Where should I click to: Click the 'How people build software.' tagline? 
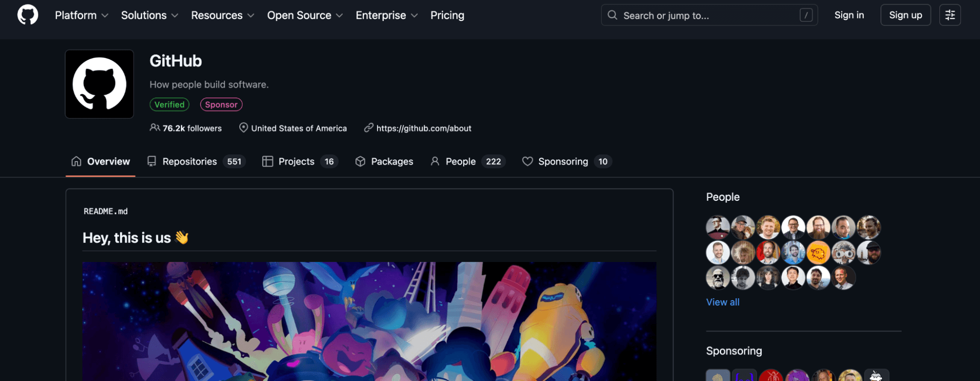[x=209, y=85]
